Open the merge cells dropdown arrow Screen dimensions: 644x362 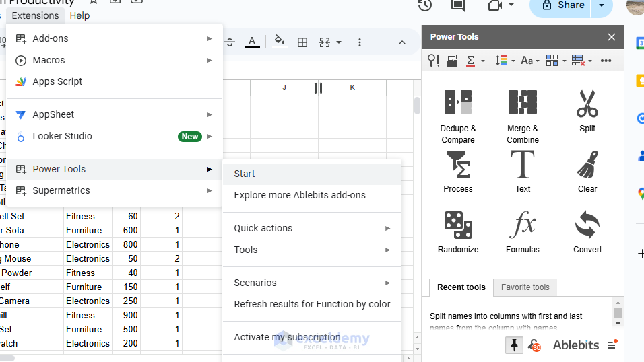[339, 42]
